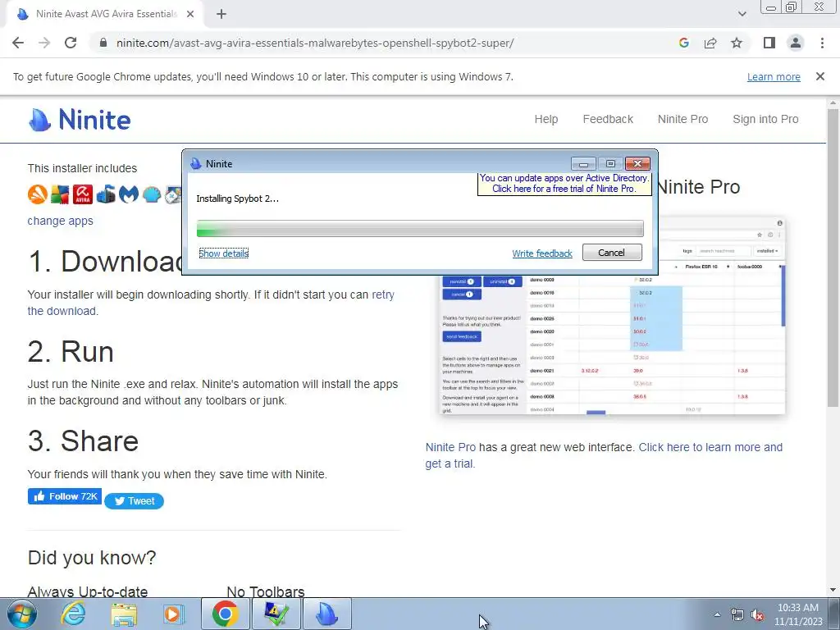840x630 pixels.
Task: Click the forward navigation arrow
Action: tap(44, 43)
